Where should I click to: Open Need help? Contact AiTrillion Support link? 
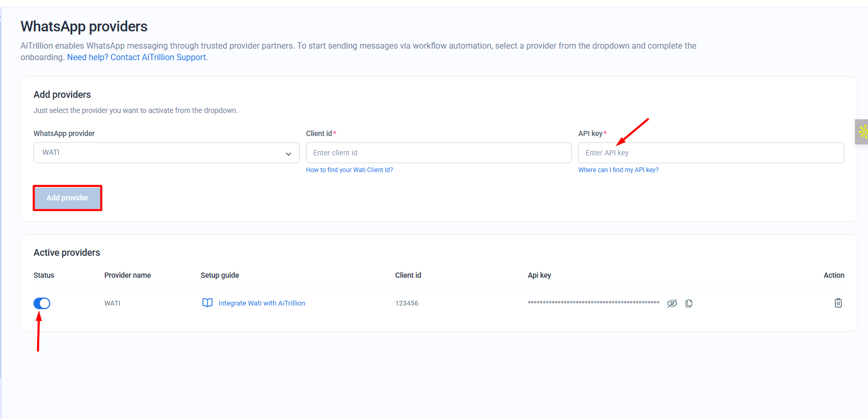coord(137,58)
